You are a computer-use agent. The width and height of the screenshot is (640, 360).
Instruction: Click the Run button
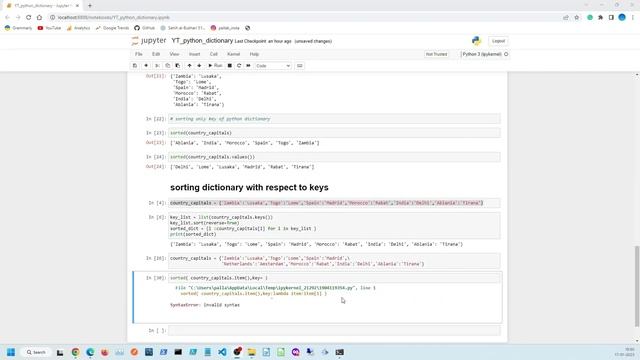coord(215,66)
